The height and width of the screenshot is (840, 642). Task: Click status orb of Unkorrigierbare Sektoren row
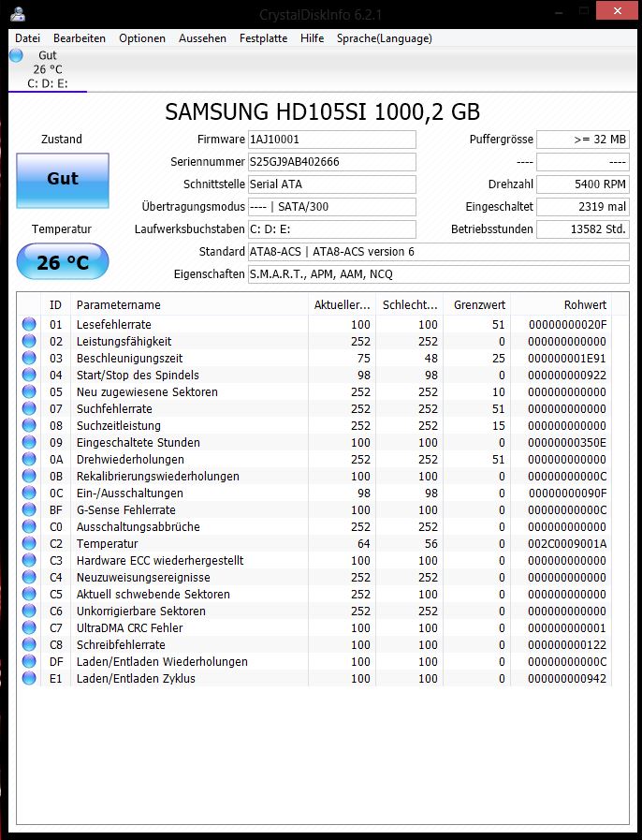click(x=29, y=612)
